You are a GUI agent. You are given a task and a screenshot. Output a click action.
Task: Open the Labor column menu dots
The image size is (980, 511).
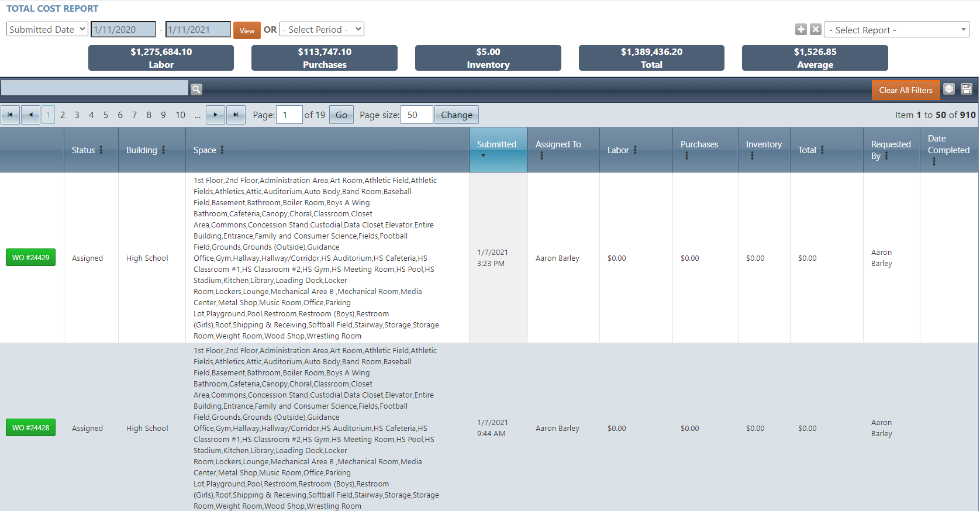pyautogui.click(x=635, y=150)
